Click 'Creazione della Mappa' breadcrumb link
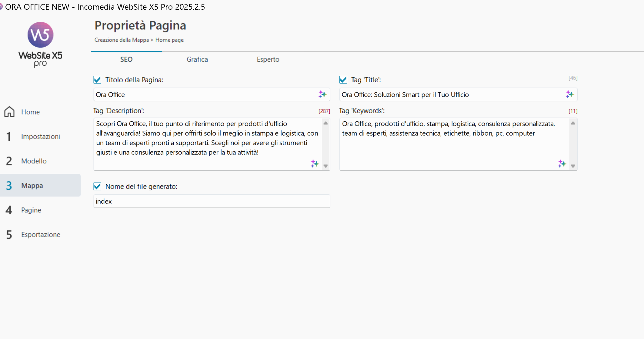This screenshot has height=339, width=644. click(x=122, y=40)
